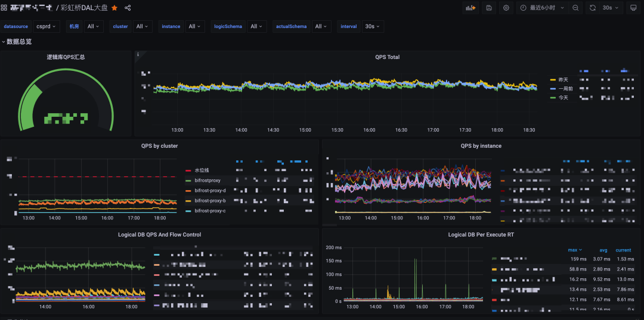This screenshot has width=644, height=320.
Task: Click the 9.52 ms avg value
Action: pos(601,279)
